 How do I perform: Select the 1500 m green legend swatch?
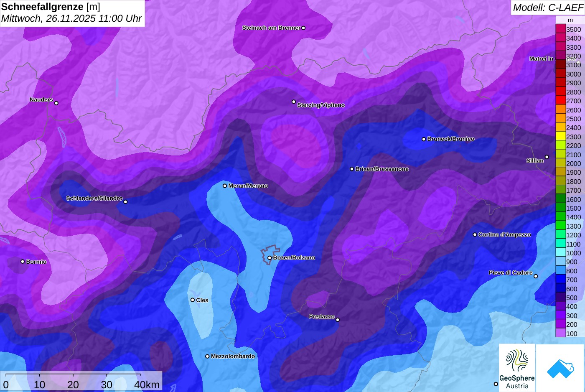[x=561, y=208]
